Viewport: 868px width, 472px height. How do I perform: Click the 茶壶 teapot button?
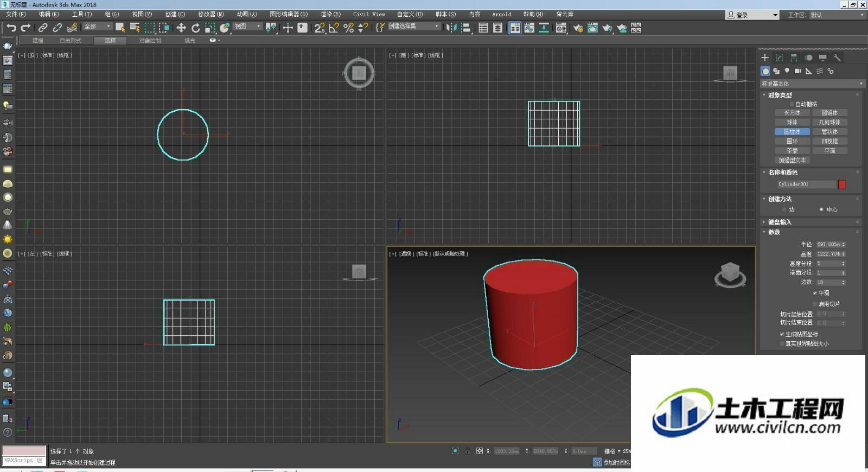click(792, 151)
